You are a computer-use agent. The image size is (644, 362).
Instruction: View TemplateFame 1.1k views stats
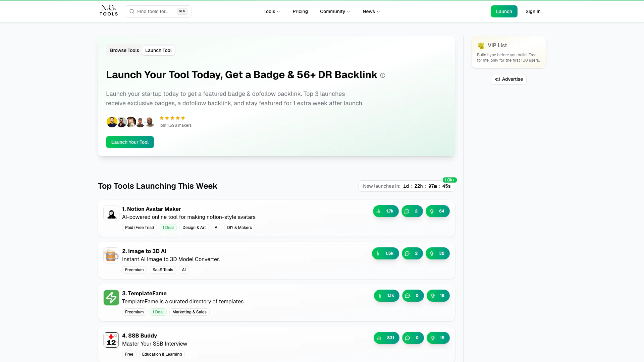click(x=386, y=296)
